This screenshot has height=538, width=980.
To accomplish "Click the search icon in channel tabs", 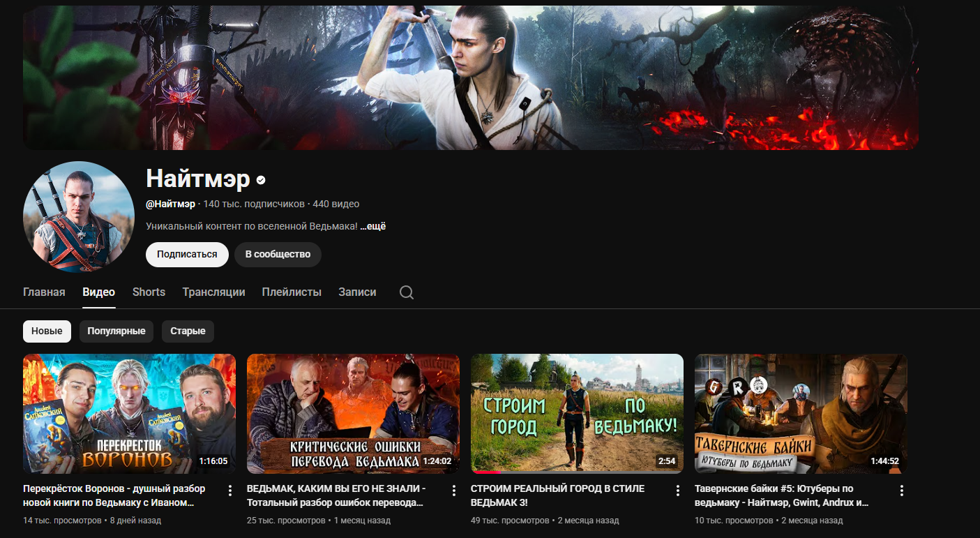I will pyautogui.click(x=407, y=292).
